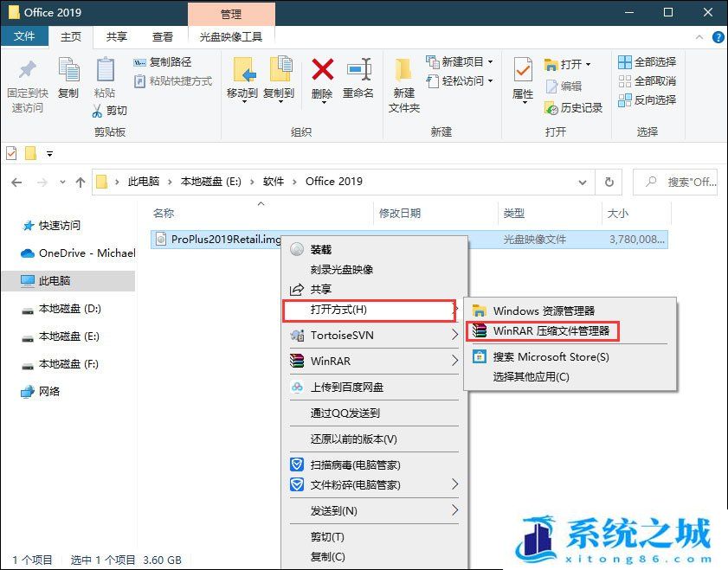
Task: Click the Manage (管理) contextual tab
Action: click(x=231, y=14)
